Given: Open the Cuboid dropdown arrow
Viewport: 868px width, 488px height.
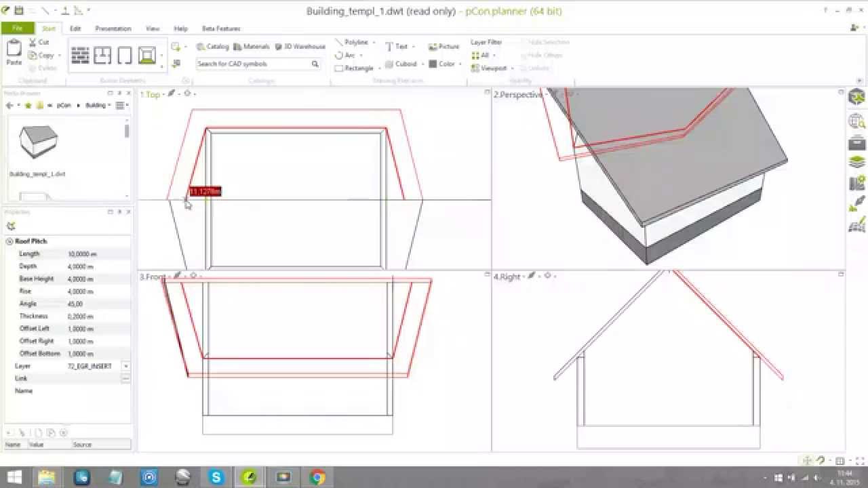Looking at the screenshot, I should click(x=422, y=64).
